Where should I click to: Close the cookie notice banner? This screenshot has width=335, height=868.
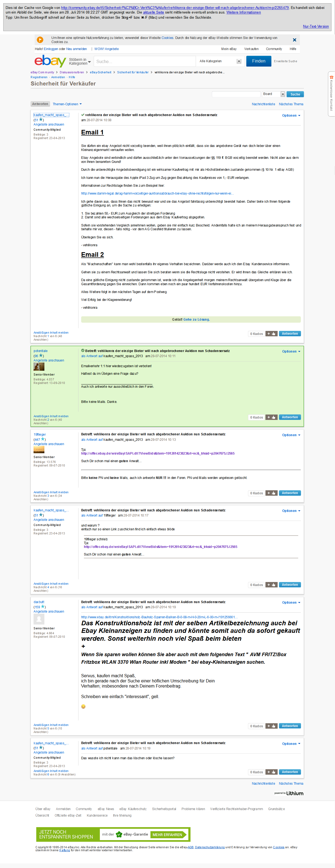295,40
